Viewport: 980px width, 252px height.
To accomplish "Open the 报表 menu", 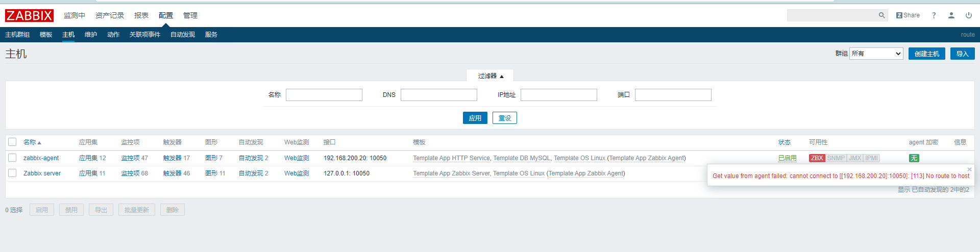I will (x=141, y=15).
